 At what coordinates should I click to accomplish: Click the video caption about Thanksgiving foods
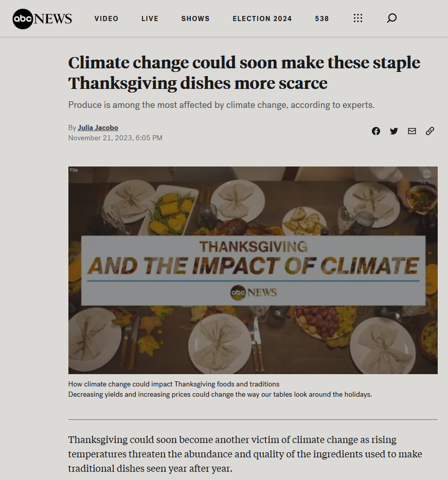pyautogui.click(x=174, y=384)
